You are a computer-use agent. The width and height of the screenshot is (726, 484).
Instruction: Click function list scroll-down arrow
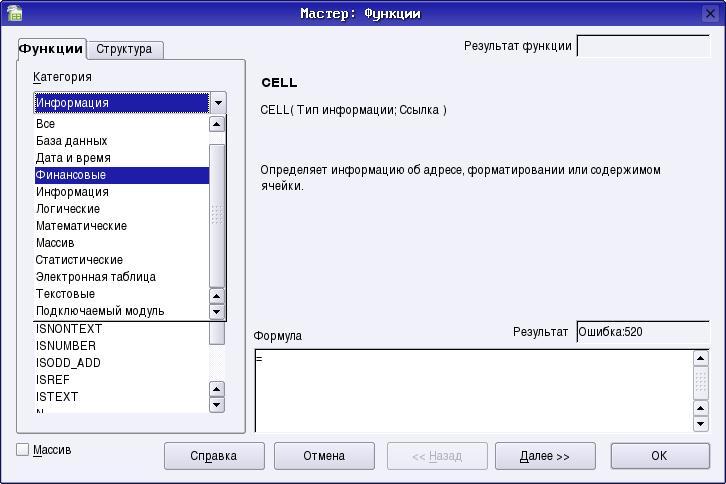[x=217, y=405]
